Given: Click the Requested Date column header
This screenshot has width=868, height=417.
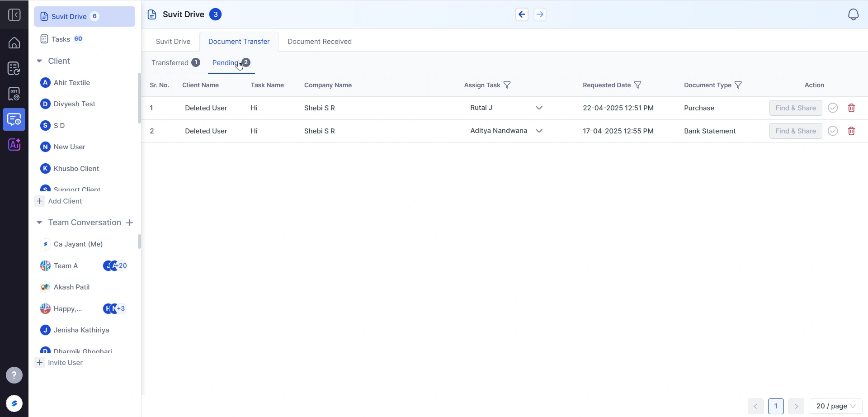Looking at the screenshot, I should click(607, 85).
